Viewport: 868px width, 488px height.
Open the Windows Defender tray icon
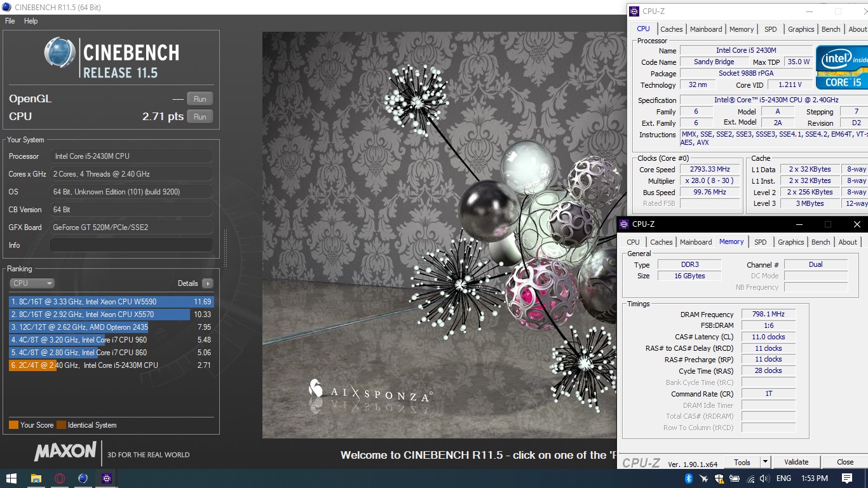click(719, 478)
